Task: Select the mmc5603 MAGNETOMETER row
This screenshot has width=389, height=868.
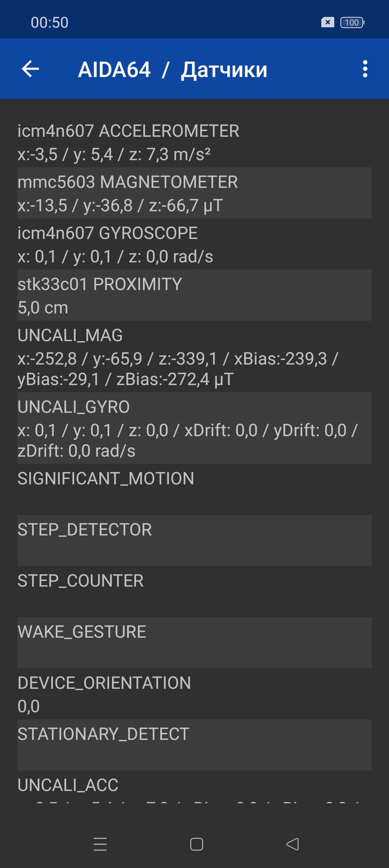Action: [194, 193]
